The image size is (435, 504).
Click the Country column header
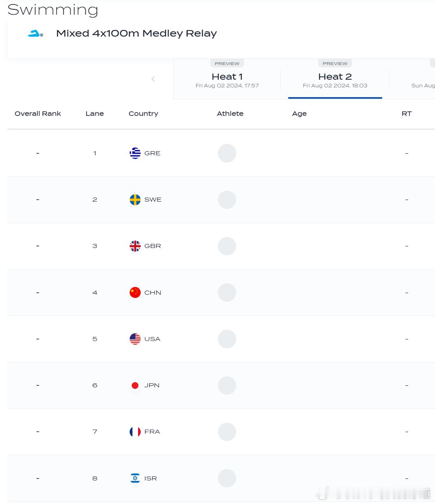coord(143,114)
